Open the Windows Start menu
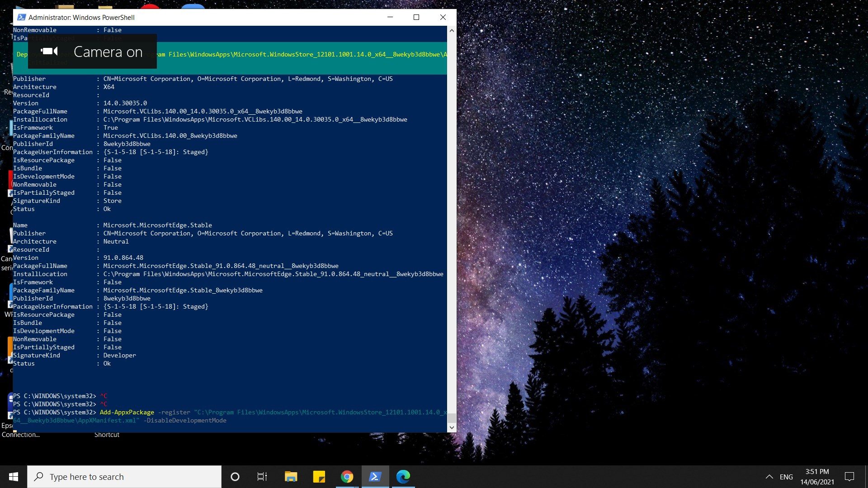This screenshot has height=488, width=868. click(x=14, y=477)
